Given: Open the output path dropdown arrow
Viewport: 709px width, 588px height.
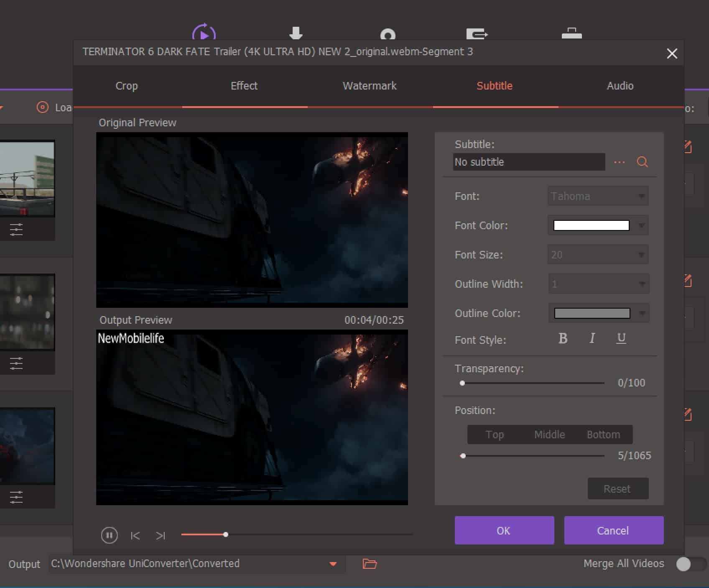Looking at the screenshot, I should (x=333, y=564).
